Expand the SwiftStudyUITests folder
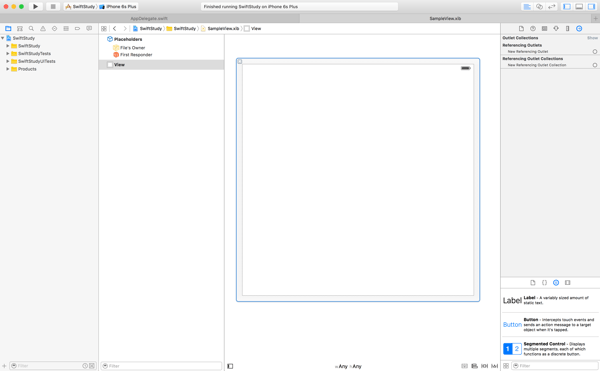 coord(8,61)
